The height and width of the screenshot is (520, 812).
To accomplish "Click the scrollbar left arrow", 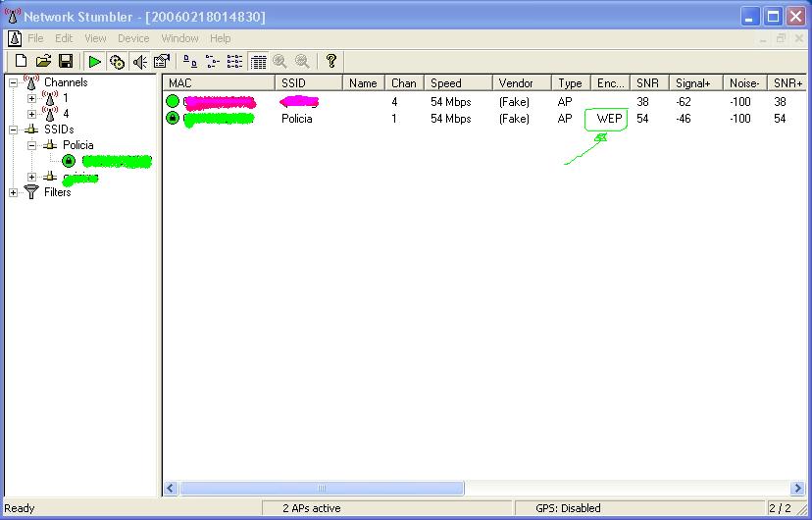I will (172, 488).
